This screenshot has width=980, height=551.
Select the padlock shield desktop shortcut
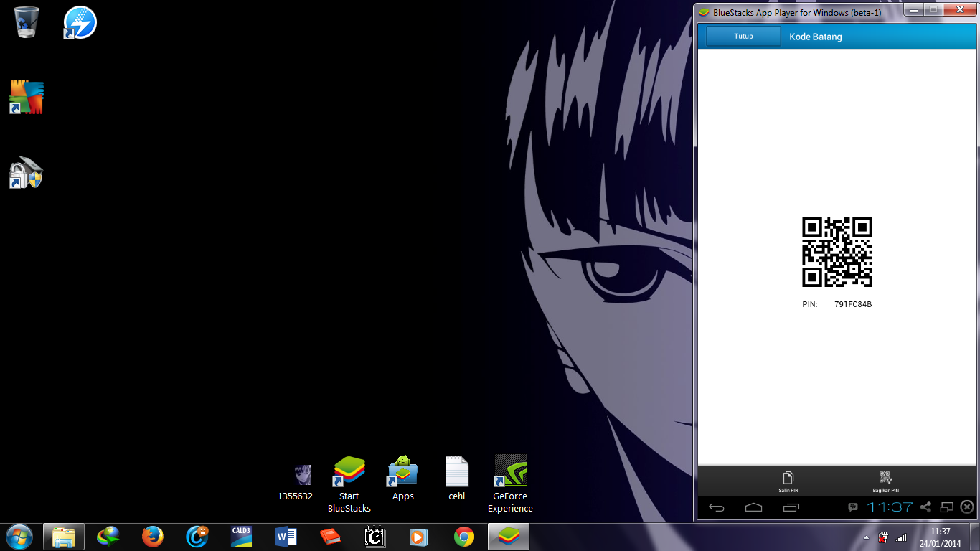tap(27, 172)
